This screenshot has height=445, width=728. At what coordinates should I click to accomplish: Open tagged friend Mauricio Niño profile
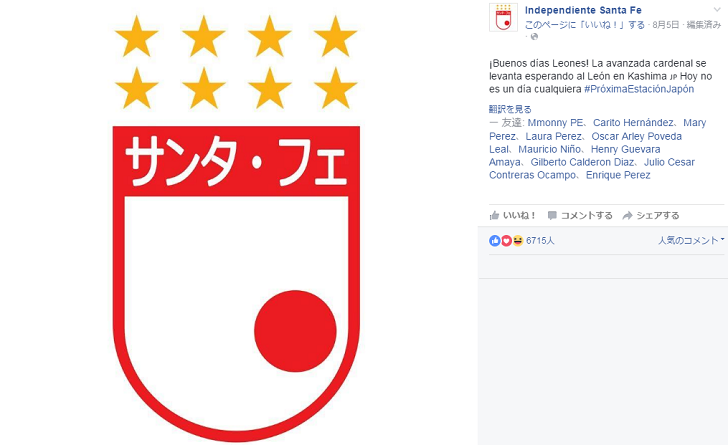point(549,149)
